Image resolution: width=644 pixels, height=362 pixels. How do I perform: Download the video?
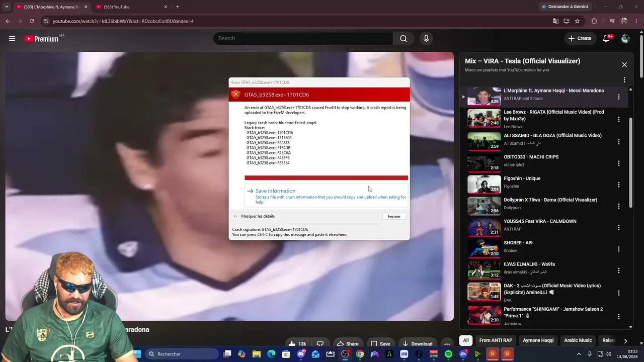tap(417, 344)
